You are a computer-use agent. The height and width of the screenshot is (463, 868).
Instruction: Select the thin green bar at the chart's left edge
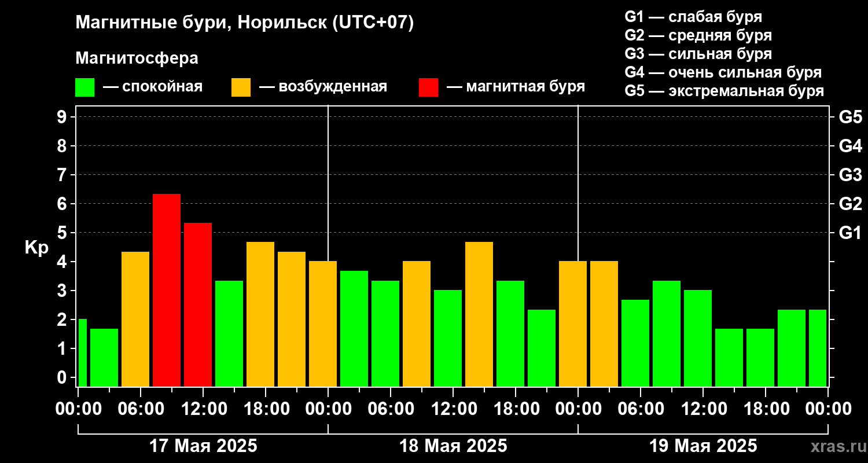point(82,352)
